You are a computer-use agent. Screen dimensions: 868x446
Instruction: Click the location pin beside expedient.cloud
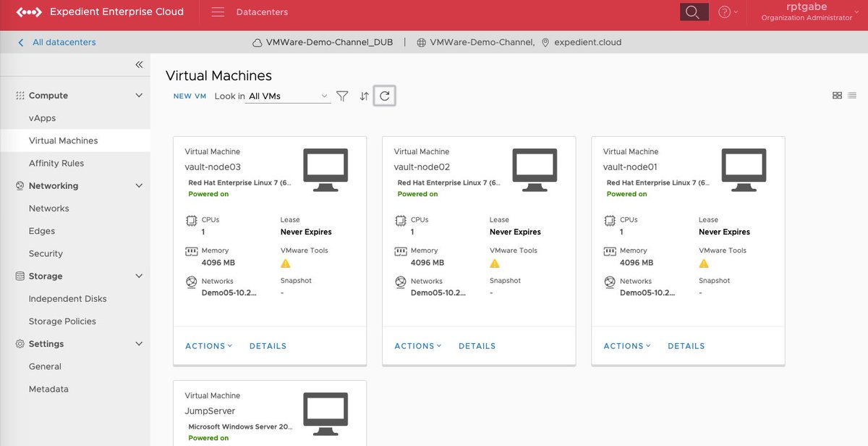545,43
